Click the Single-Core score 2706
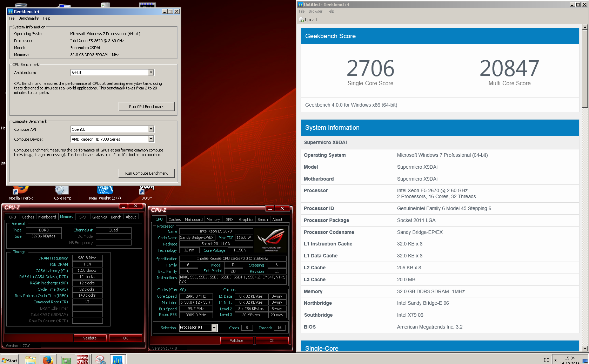This screenshot has height=364, width=589. click(x=370, y=68)
